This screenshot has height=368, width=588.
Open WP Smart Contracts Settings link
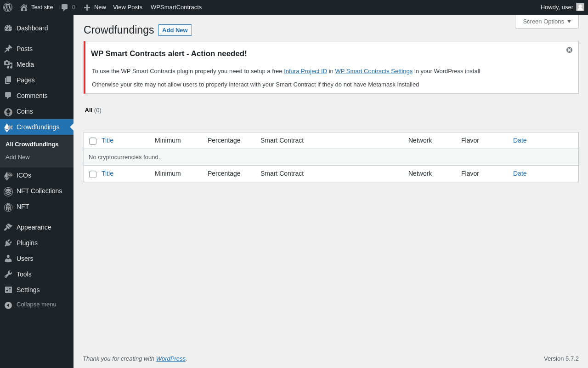[373, 71]
